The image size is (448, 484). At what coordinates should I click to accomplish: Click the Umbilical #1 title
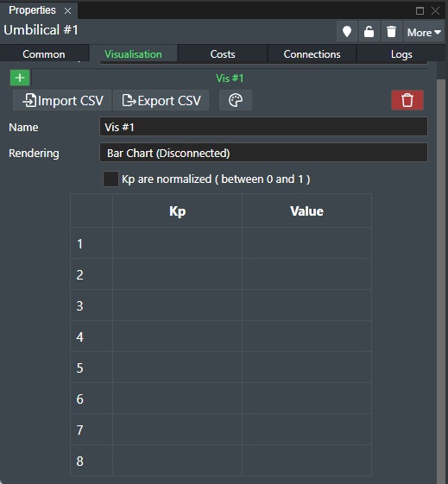click(41, 30)
